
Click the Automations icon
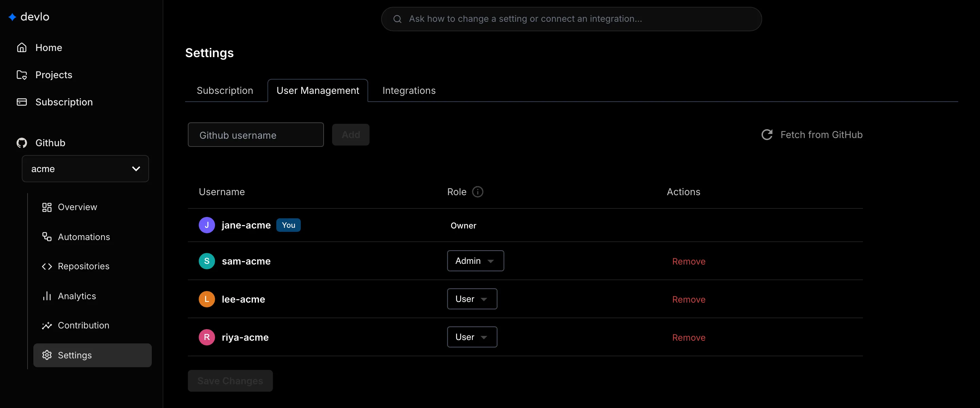(x=47, y=237)
